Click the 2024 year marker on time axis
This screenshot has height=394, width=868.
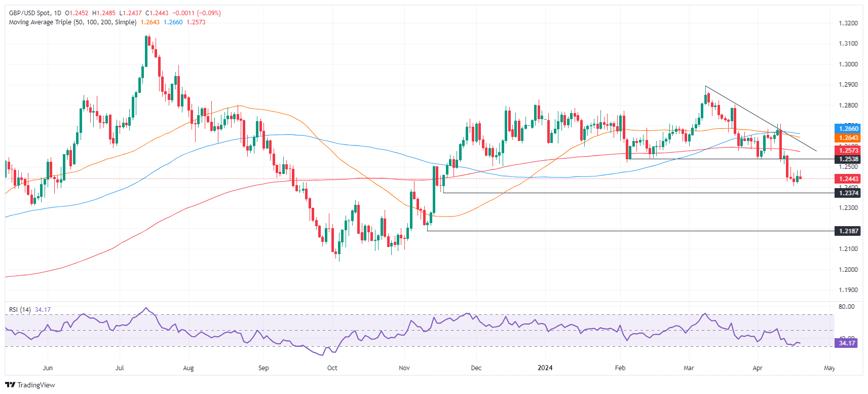coord(545,368)
